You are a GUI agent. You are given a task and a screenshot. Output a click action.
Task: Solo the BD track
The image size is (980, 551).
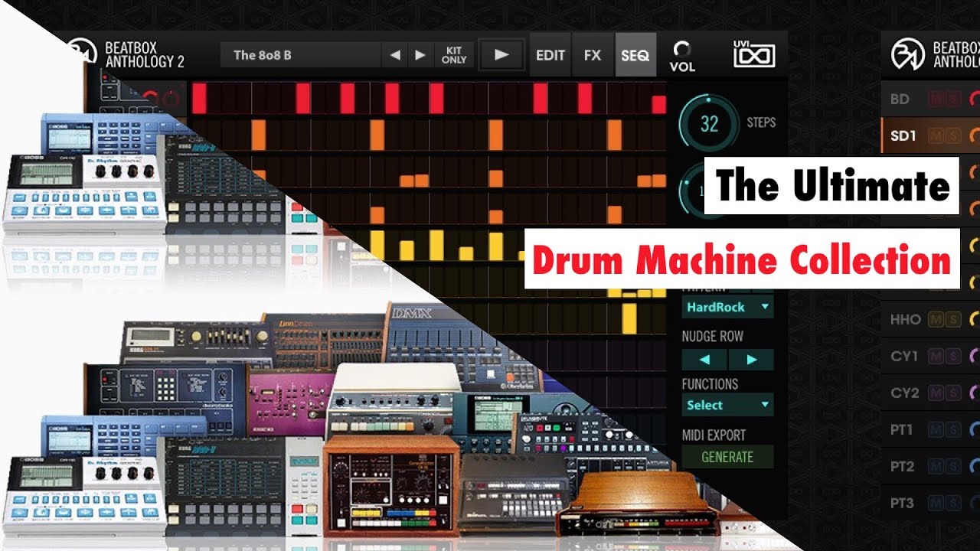coord(952,99)
